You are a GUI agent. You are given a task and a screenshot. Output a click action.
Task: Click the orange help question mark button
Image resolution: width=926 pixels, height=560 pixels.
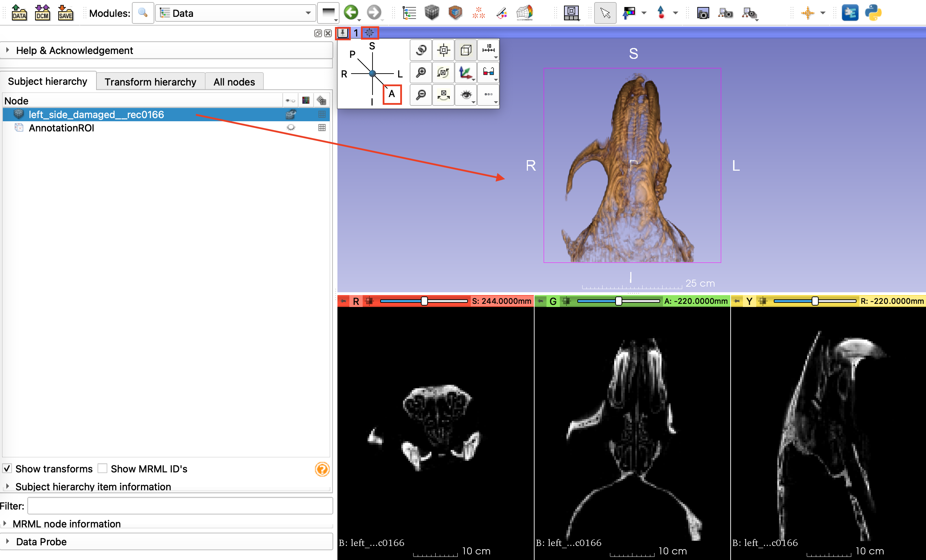322,469
